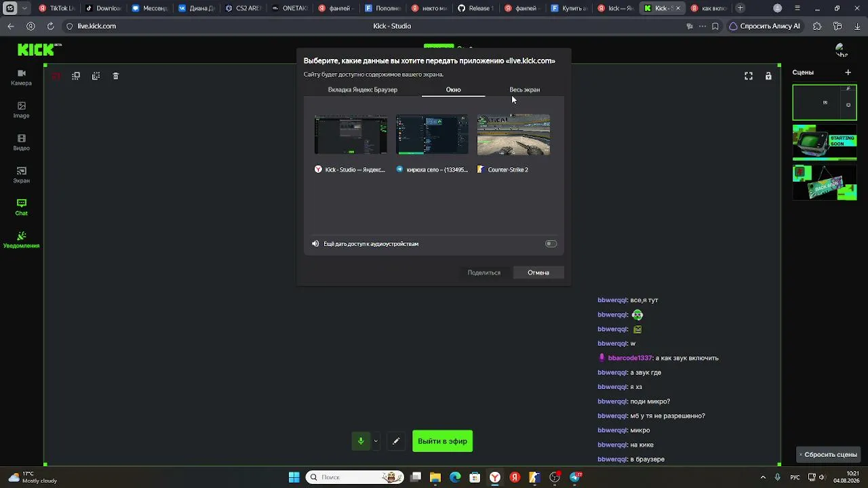Switch to Вкладка Яндекс Браузер tab
Image resolution: width=868 pixels, height=488 pixels.
tap(363, 89)
